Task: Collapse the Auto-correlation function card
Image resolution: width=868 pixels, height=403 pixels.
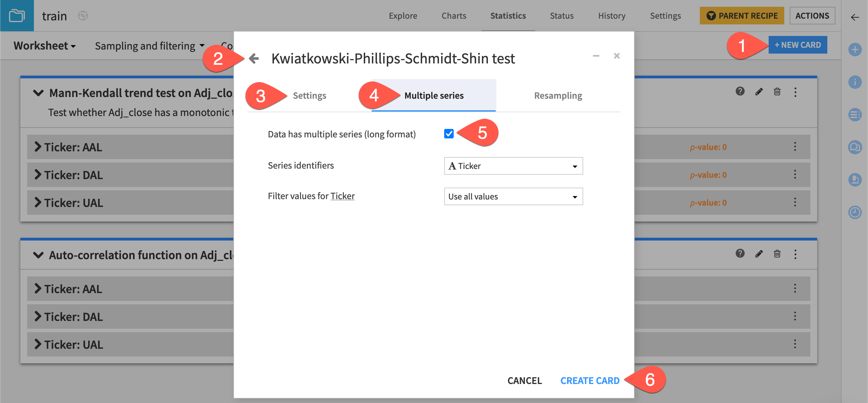Action: (x=38, y=255)
